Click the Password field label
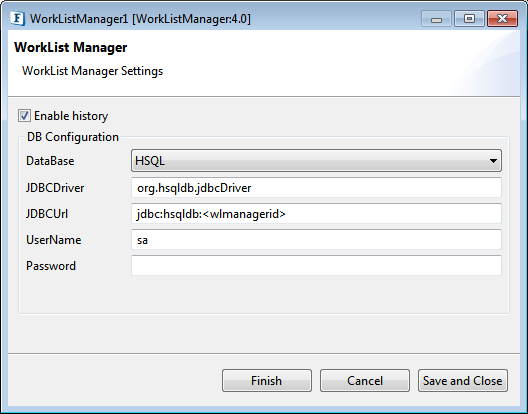 point(51,266)
